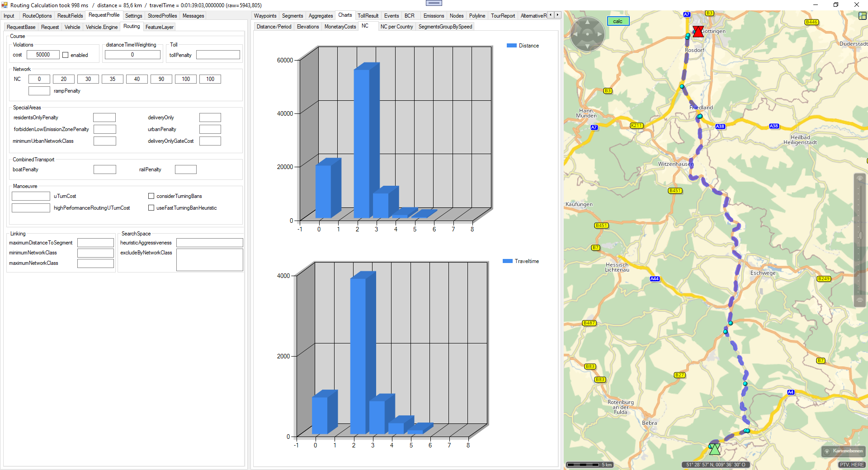The height and width of the screenshot is (470, 868).
Task: Toggle useFastTurningBanHeuristic checkbox
Action: [151, 208]
